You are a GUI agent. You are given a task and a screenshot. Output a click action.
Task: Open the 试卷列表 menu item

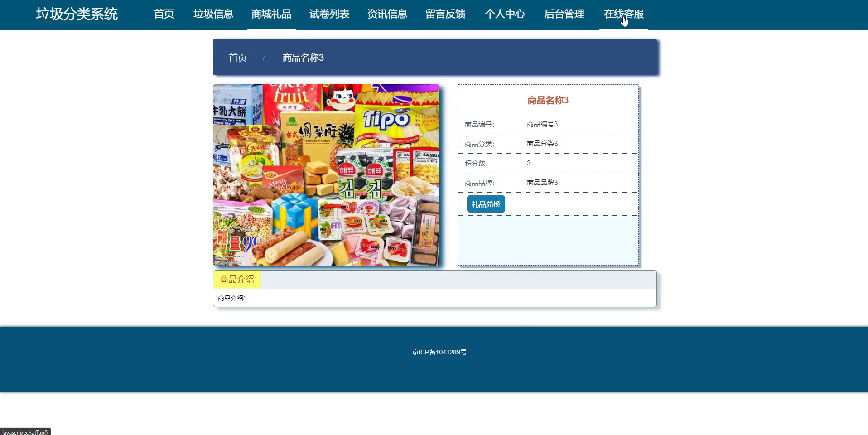(x=329, y=14)
